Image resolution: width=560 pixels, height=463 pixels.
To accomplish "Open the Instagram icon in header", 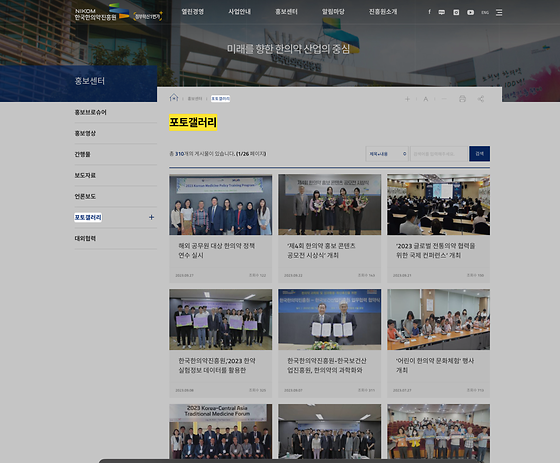I will click(x=456, y=13).
